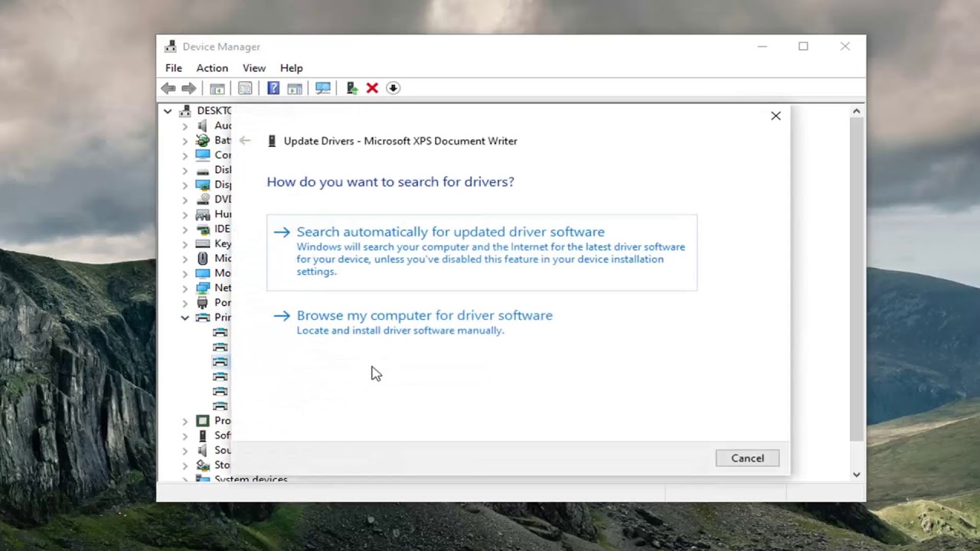
Task: Select the Network adapters icon in tree
Action: [x=203, y=288]
